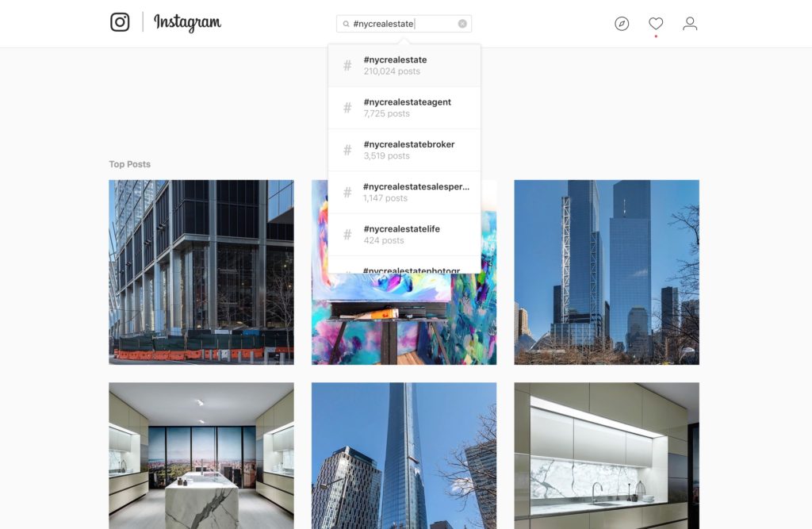
Task: Open the colorful abstract painting post
Action: coord(404,319)
